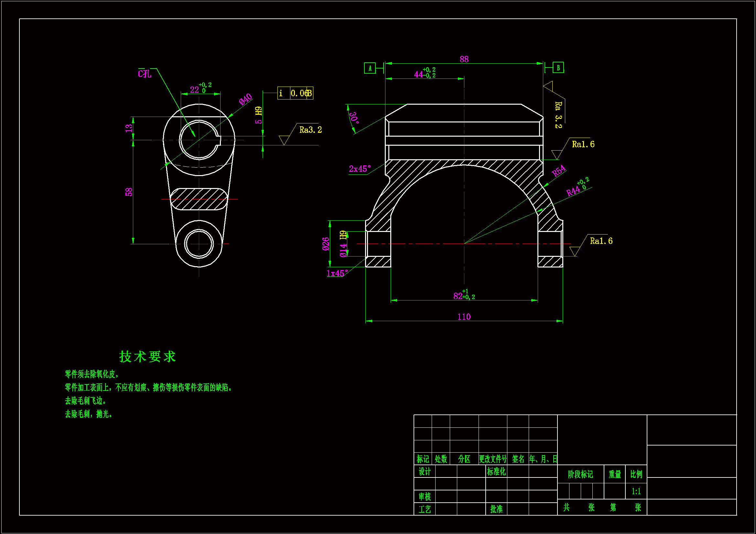Select the 58 vertical dimension text
Image resolution: width=756 pixels, height=534 pixels.
[x=129, y=192]
